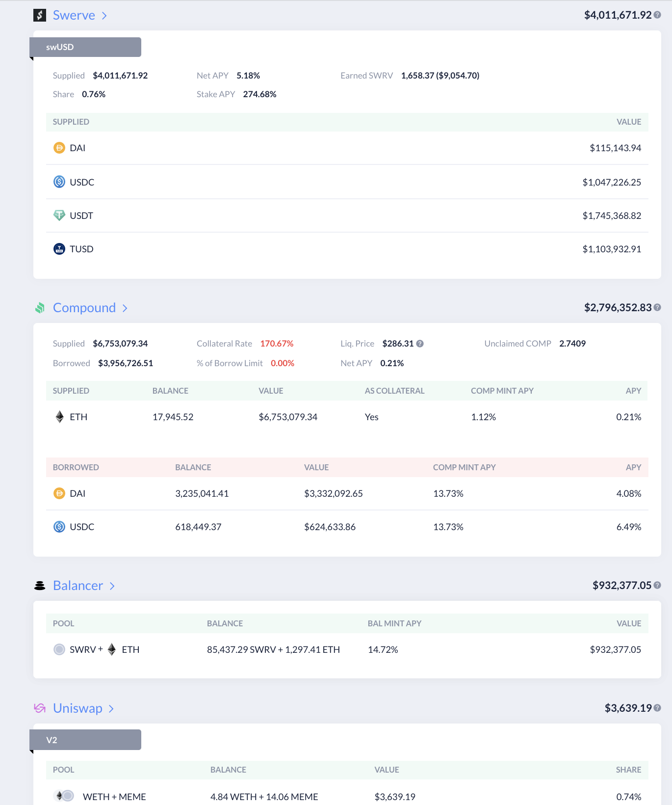The width and height of the screenshot is (672, 805).
Task: Expand the Swerve section chevron
Action: point(104,16)
